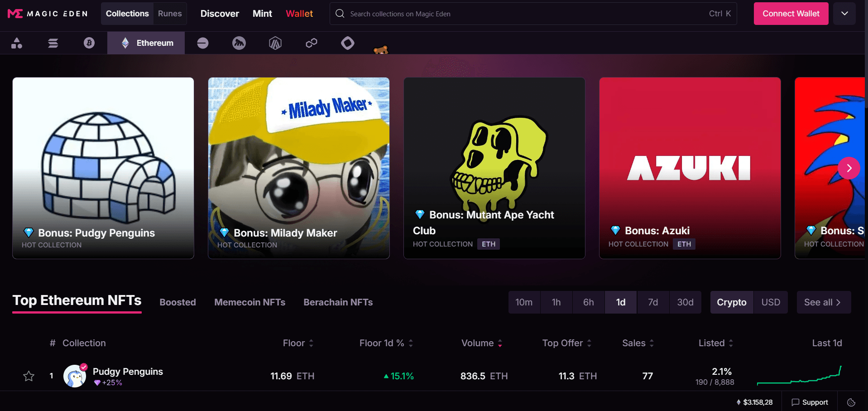Sort by the Volume column
This screenshot has height=411, width=868.
(482, 343)
